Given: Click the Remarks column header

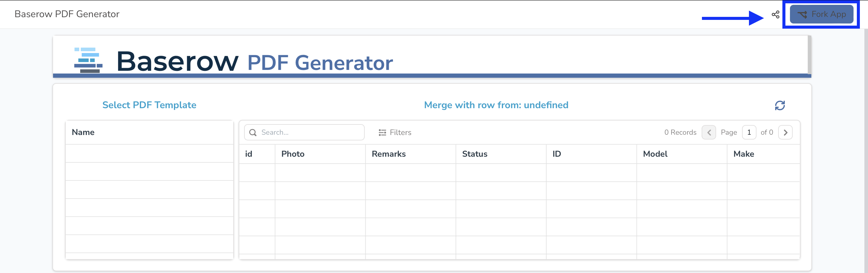Looking at the screenshot, I should (x=388, y=154).
